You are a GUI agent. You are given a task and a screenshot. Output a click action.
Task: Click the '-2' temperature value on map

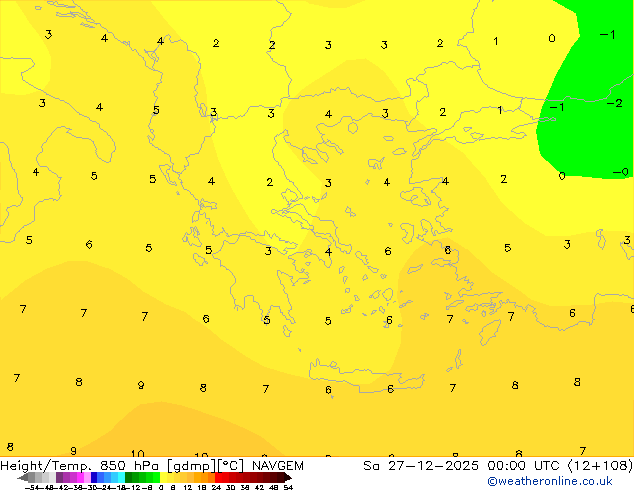[x=614, y=103]
